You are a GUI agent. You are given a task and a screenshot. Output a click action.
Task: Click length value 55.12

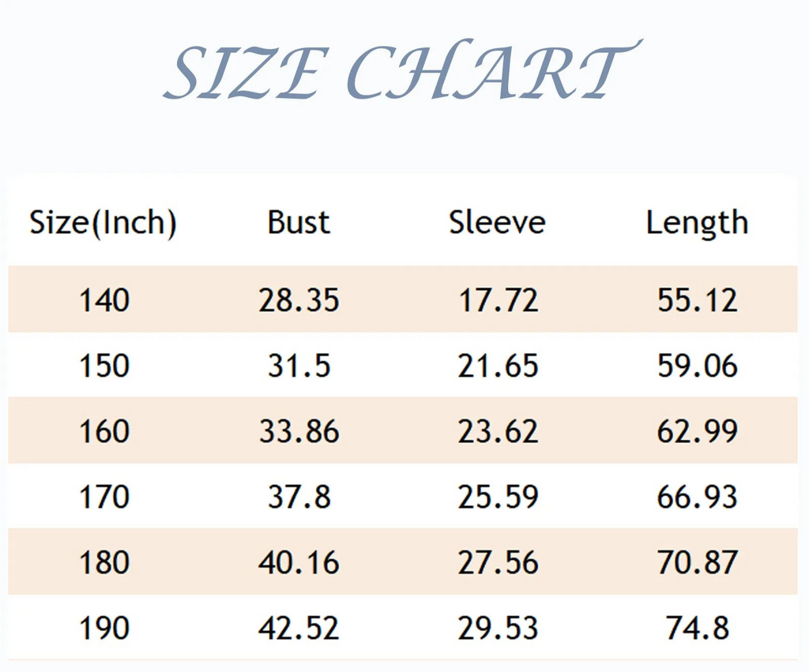[697, 300]
